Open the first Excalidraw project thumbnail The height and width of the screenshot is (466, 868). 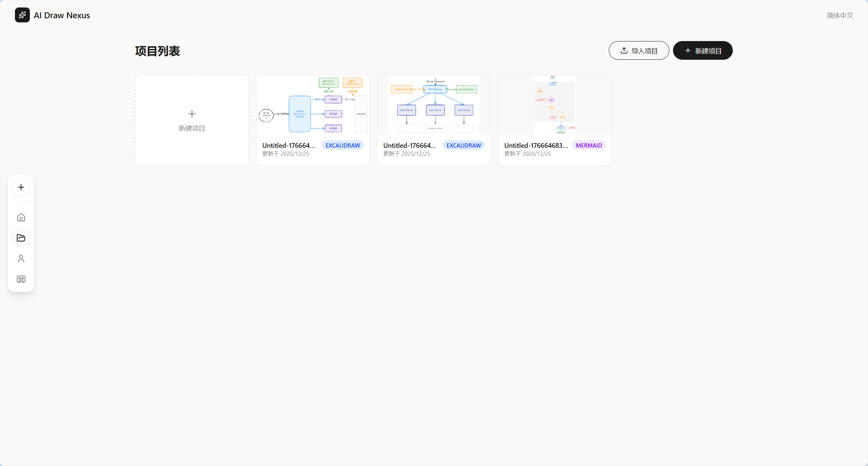pyautogui.click(x=313, y=105)
